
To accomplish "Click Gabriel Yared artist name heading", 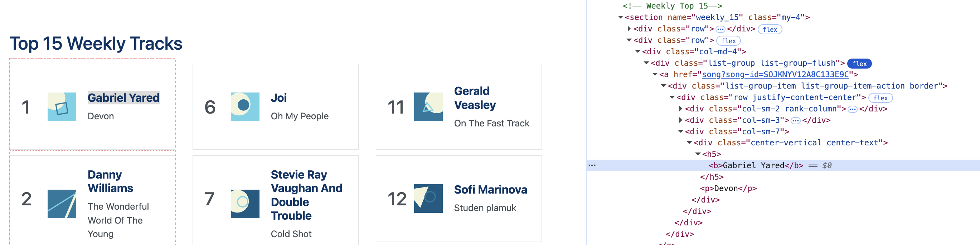I will click(x=123, y=97).
